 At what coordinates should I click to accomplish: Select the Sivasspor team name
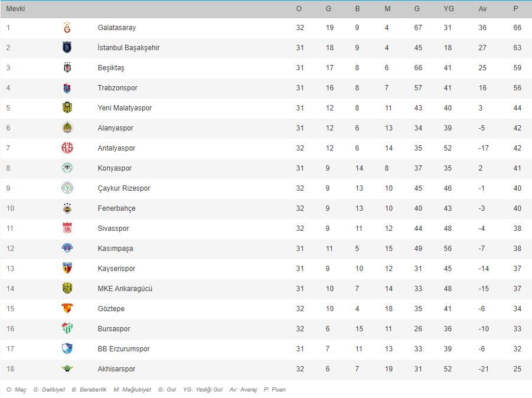pos(113,229)
